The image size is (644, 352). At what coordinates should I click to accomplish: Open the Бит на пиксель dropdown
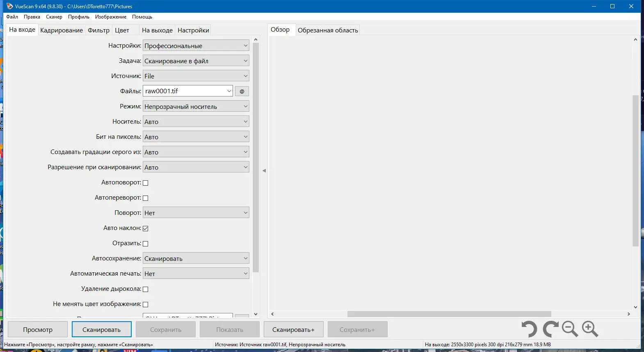tap(196, 137)
